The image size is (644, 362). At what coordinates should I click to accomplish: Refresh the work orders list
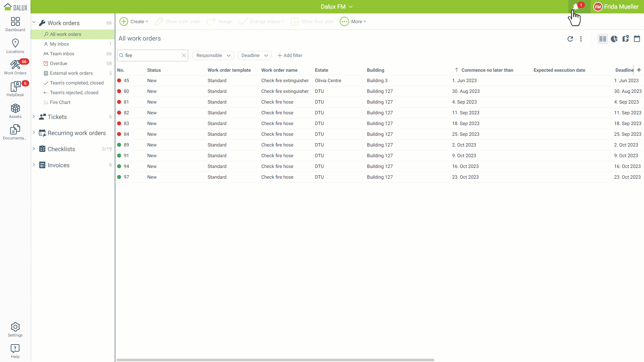[x=570, y=39]
